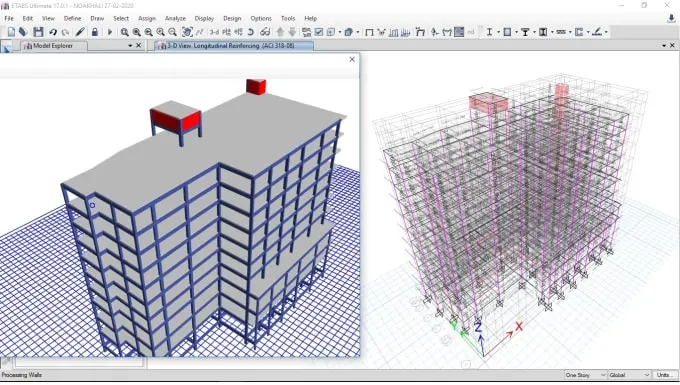Select the 3-D View Longitudinal Reinforcing tab

tap(233, 46)
